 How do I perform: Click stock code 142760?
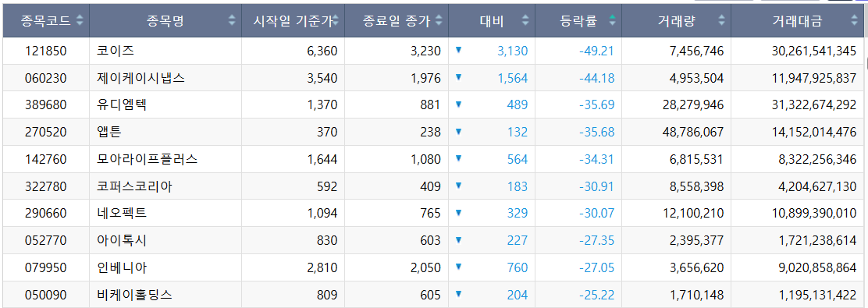pos(46,159)
